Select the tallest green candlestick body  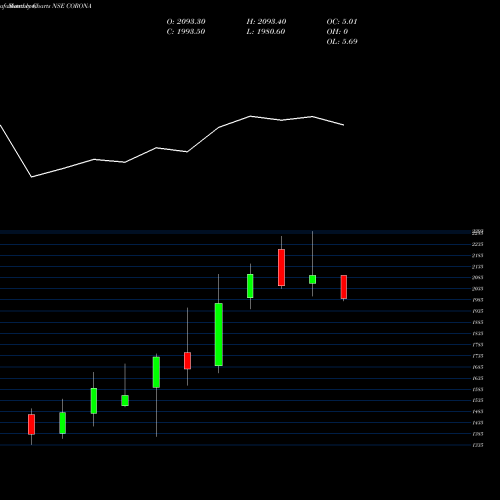tap(219, 334)
